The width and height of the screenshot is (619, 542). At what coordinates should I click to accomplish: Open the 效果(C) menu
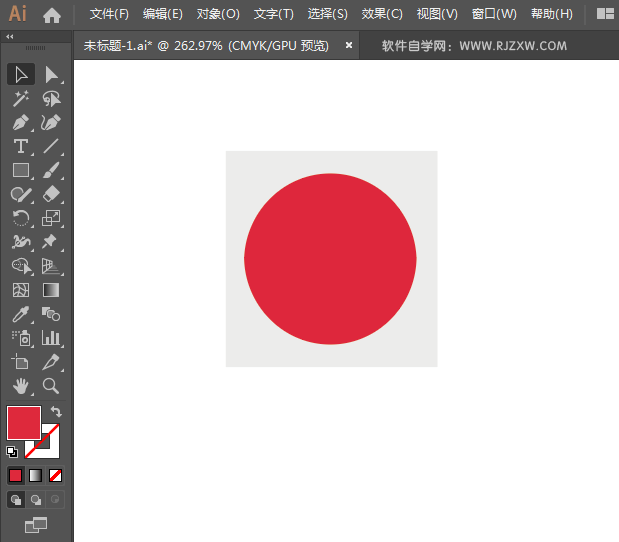(x=382, y=14)
